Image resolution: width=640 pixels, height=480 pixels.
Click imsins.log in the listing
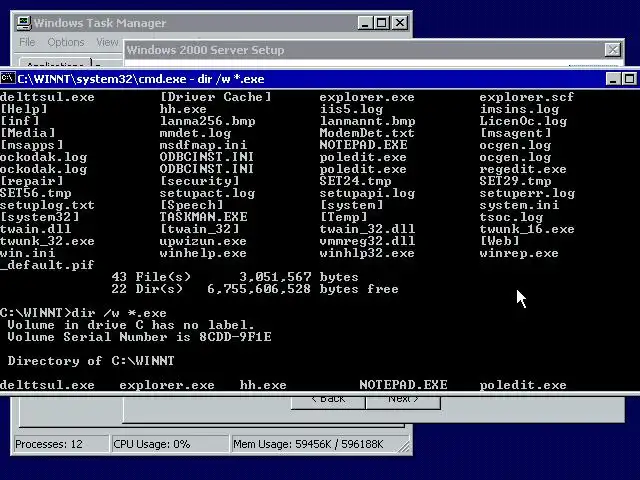[x=519, y=109]
